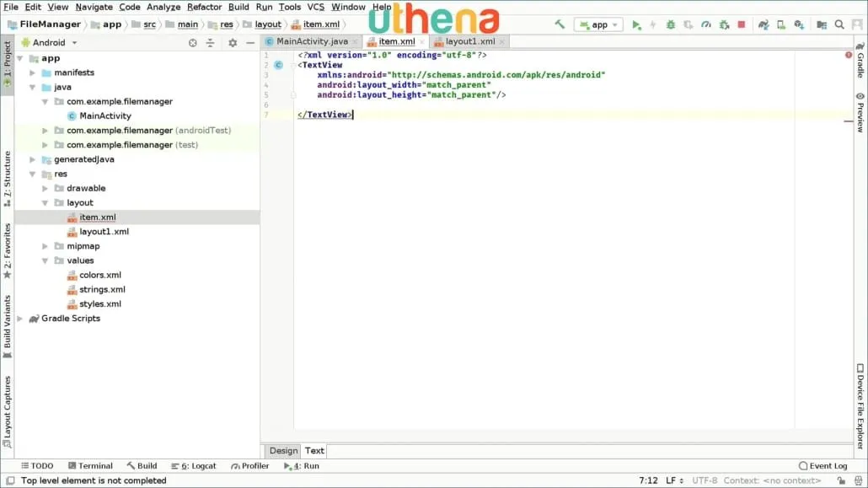Click the scroll from source target icon
The image size is (868, 488).
(193, 43)
